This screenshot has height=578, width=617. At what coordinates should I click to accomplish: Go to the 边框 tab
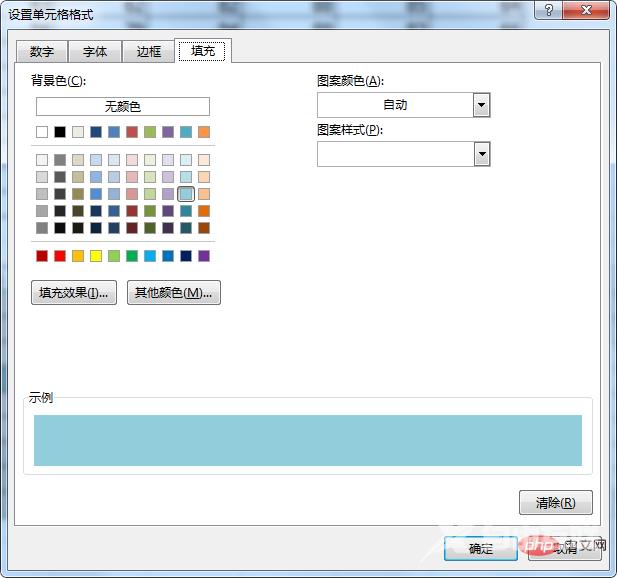pyautogui.click(x=148, y=52)
